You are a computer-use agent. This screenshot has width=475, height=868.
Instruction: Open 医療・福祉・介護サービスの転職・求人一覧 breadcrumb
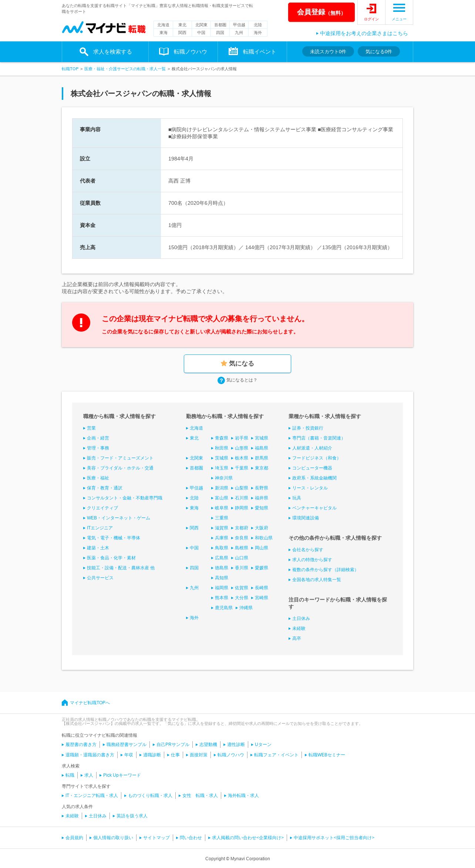pyautogui.click(x=125, y=69)
